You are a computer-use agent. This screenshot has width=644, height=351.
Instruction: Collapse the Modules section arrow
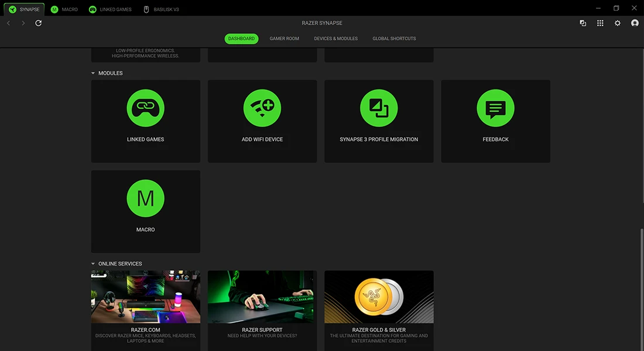point(93,73)
